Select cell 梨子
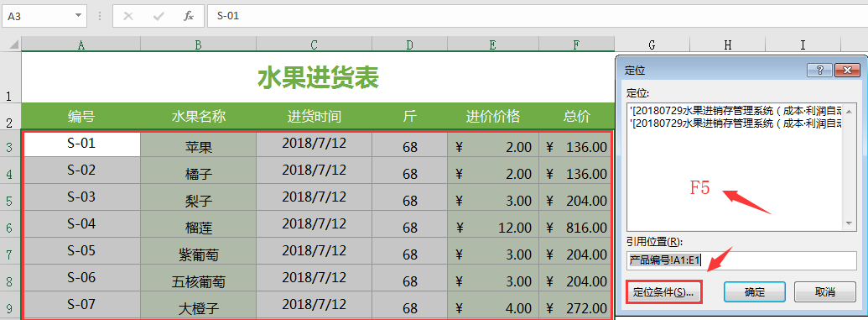The width and height of the screenshot is (868, 320). click(x=198, y=198)
